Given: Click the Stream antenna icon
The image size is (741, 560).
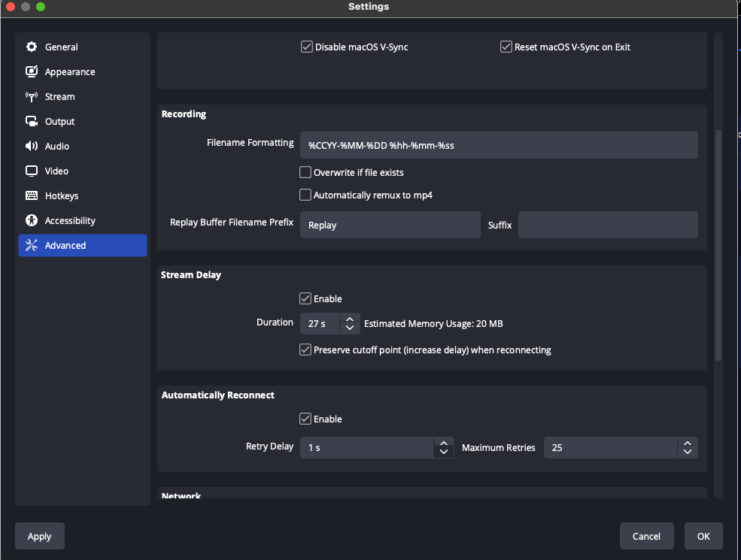Looking at the screenshot, I should pos(32,96).
